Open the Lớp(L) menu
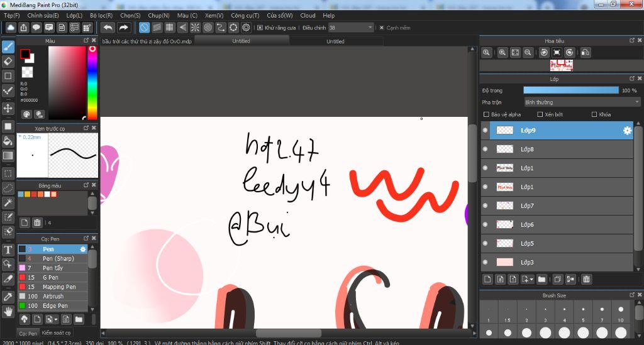Screen dimensions: 644x345 click(74, 16)
